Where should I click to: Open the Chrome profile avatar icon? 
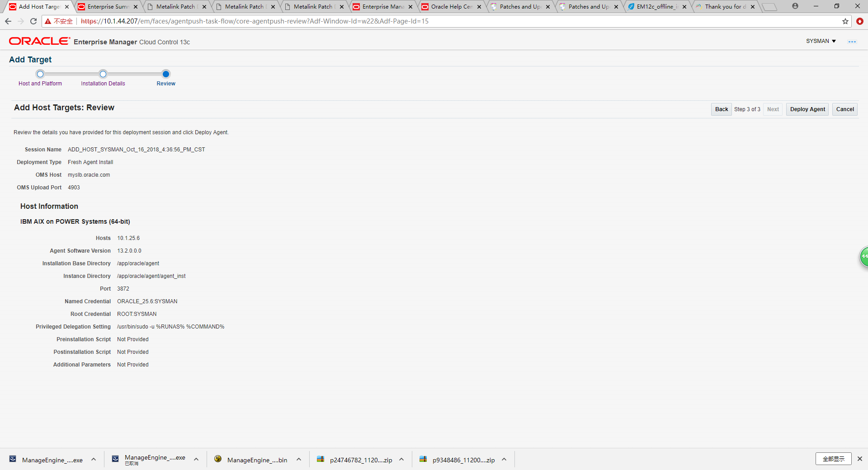tap(795, 6)
